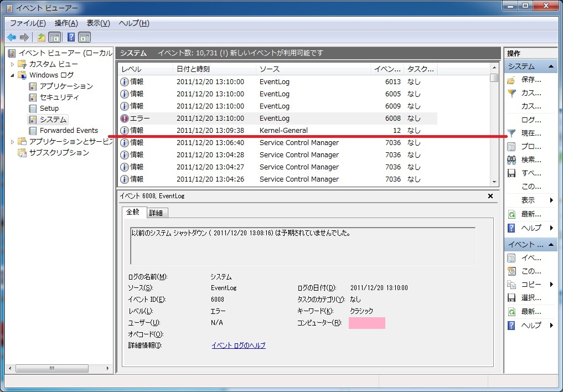563x392 pixels.
Task: Open the ファイル(F) menu
Action: [28, 23]
